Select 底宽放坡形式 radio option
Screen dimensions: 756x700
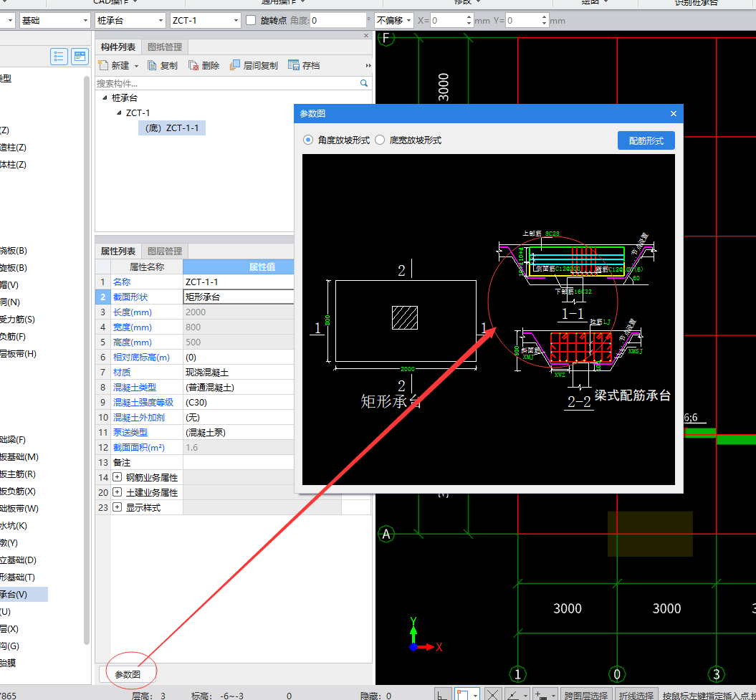click(x=380, y=140)
